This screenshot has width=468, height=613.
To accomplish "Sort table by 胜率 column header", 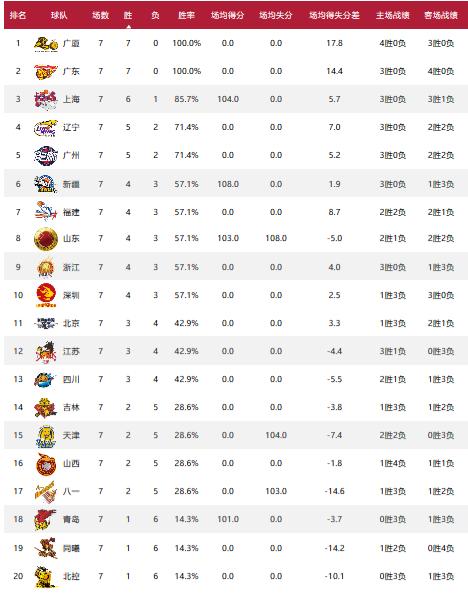I will click(x=186, y=15).
